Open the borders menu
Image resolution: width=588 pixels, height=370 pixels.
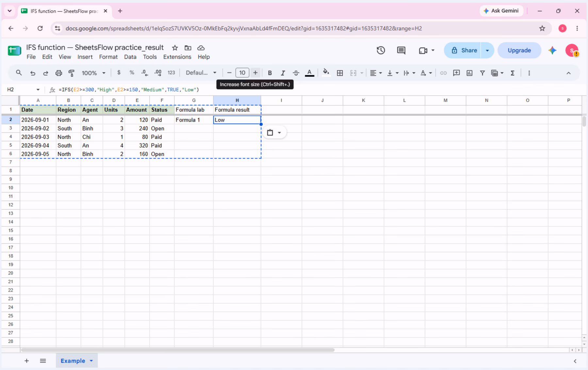[340, 73]
